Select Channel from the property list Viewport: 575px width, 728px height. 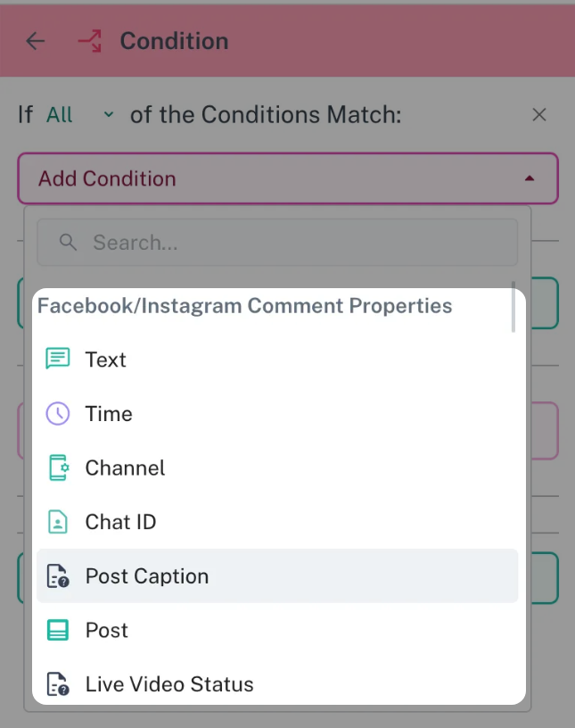point(125,468)
